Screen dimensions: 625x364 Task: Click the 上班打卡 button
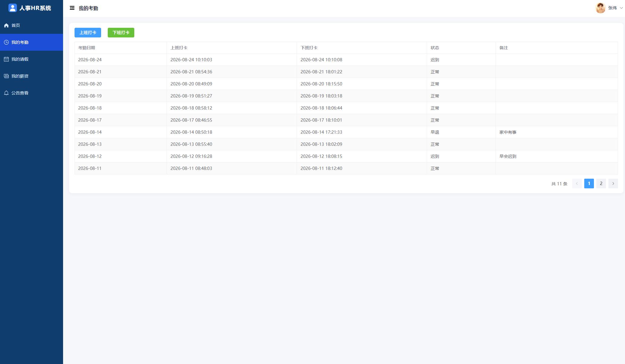88,33
